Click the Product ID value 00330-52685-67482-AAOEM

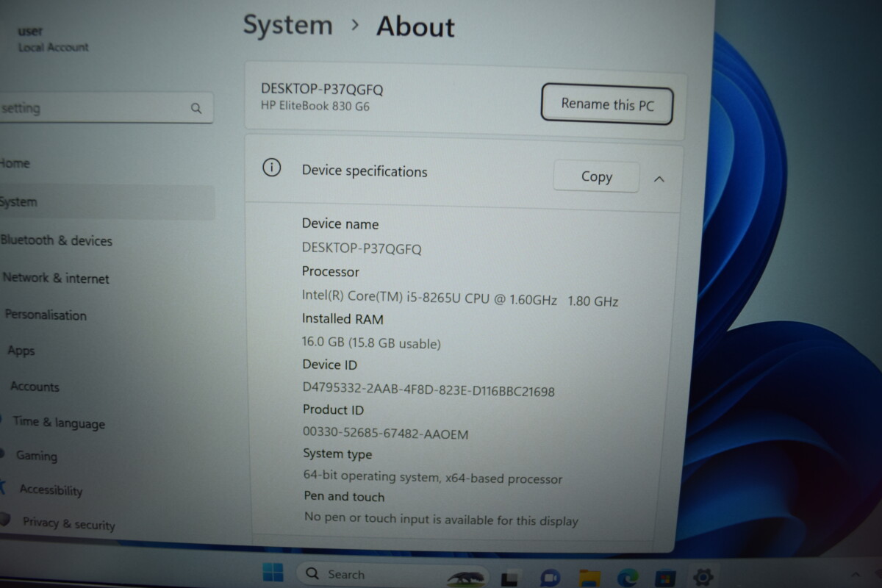385,434
